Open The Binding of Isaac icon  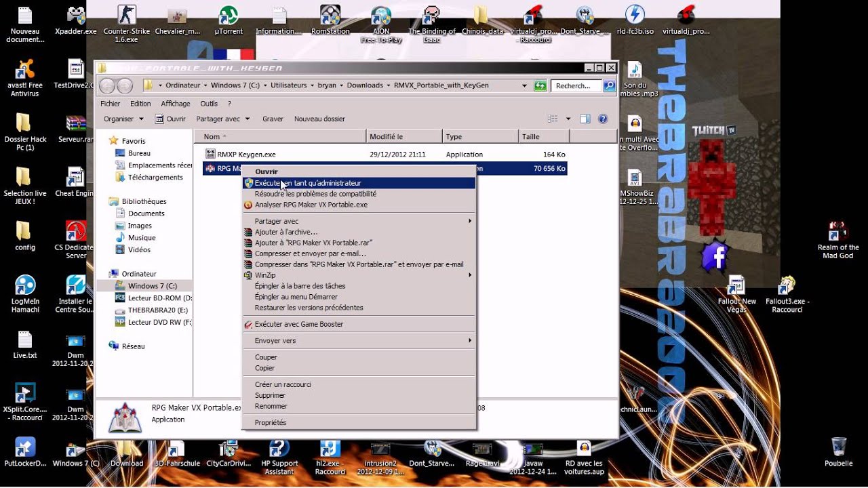click(431, 24)
